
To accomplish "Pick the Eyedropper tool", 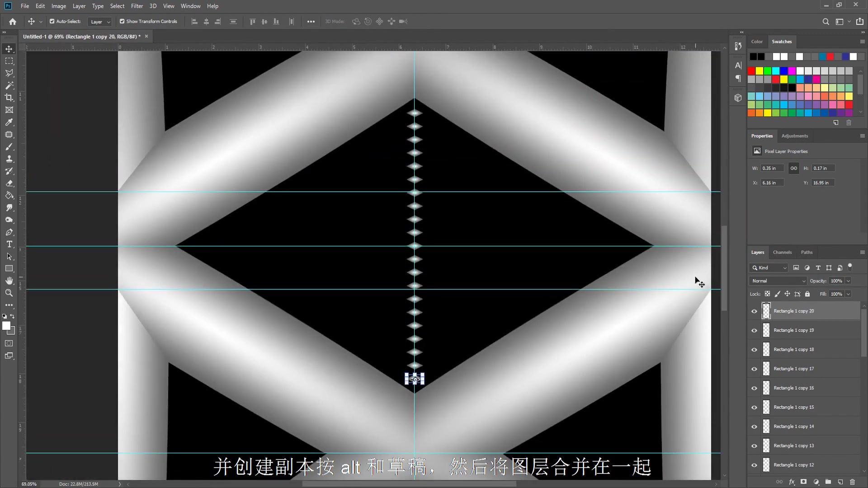I will pos(9,122).
